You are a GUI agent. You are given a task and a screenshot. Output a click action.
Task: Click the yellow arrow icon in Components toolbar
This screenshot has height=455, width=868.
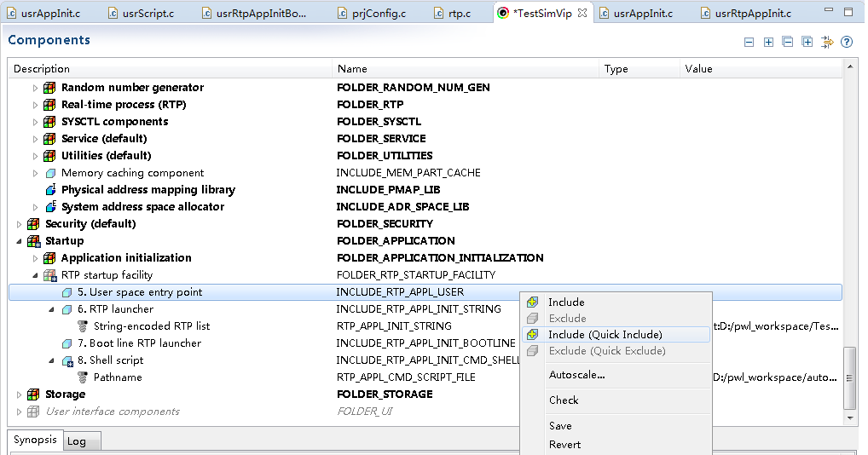click(x=827, y=42)
